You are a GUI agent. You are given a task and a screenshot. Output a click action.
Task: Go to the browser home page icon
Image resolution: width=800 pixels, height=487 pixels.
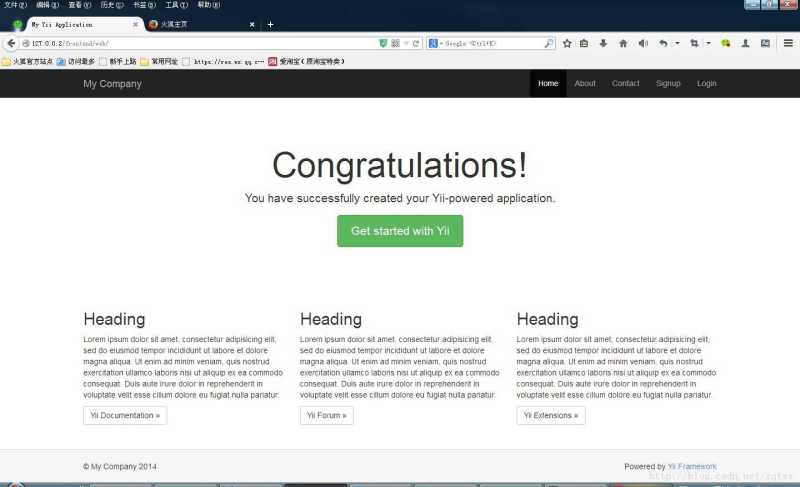click(x=623, y=44)
